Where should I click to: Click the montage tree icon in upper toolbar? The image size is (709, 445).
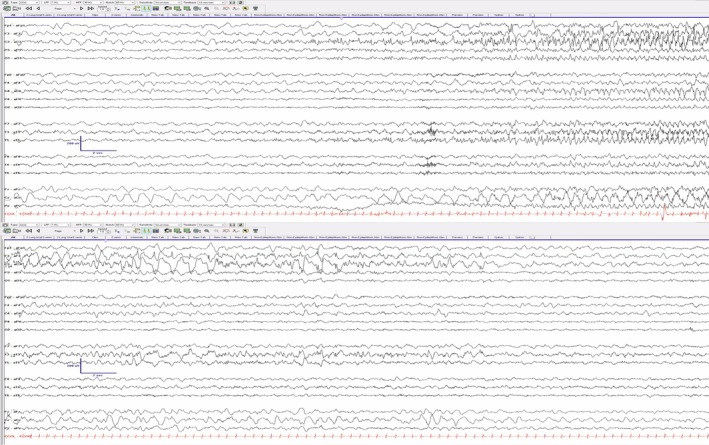[137, 8]
